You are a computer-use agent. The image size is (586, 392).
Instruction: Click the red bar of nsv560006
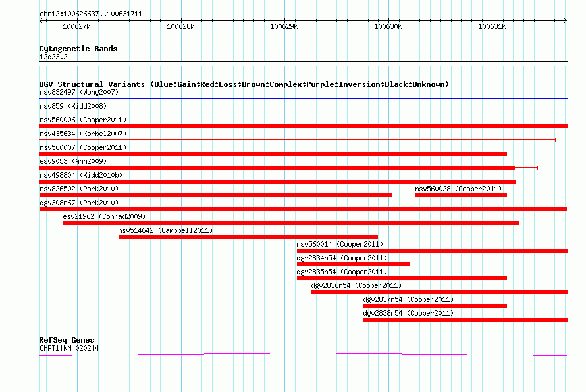(303, 126)
